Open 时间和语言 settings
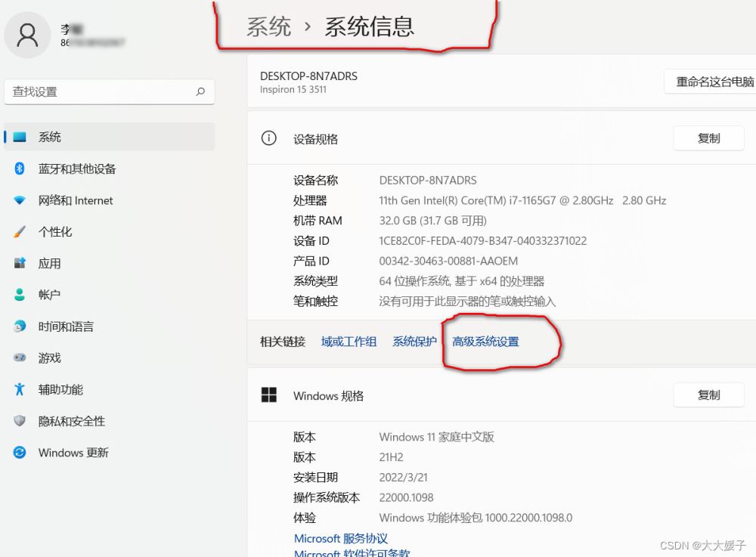This screenshot has height=557, width=756. click(x=110, y=326)
